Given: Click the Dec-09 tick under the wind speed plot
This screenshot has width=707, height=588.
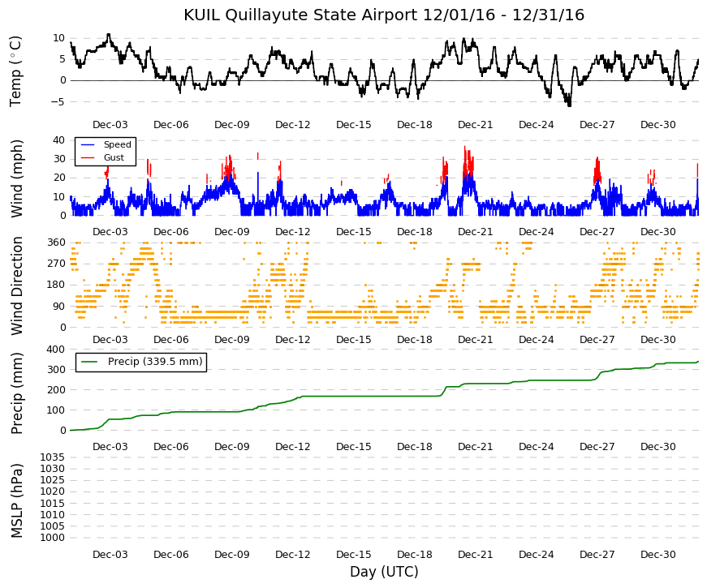Looking at the screenshot, I should [232, 232].
